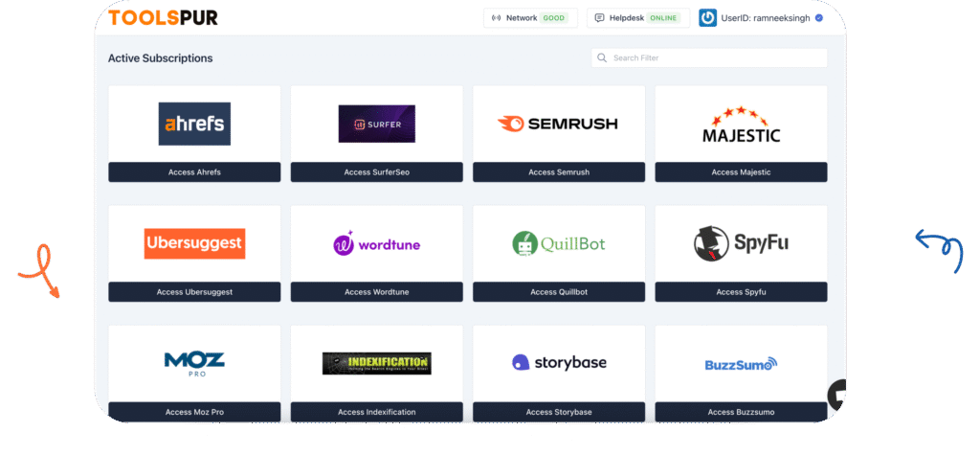Launch Access Indexification

(377, 412)
